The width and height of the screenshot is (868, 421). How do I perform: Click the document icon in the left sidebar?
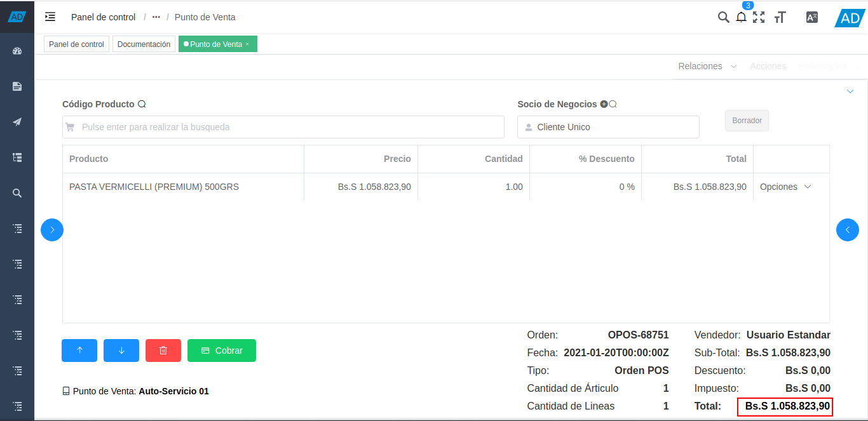[x=17, y=86]
